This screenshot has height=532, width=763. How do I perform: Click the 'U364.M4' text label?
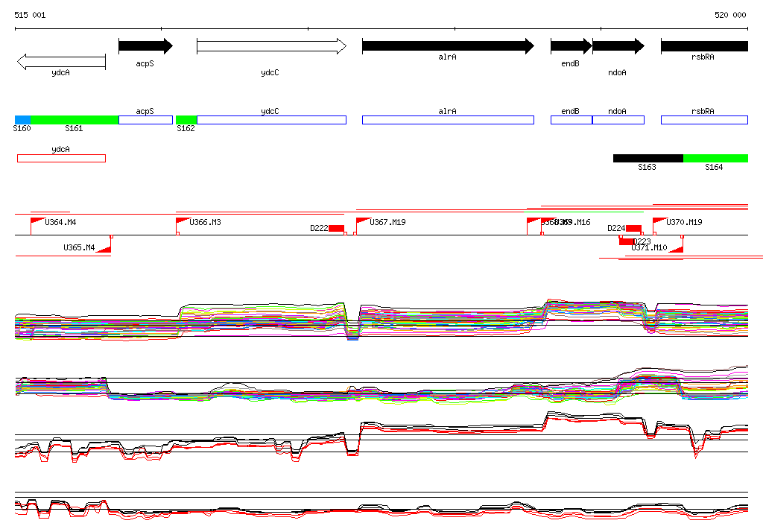coord(60,223)
